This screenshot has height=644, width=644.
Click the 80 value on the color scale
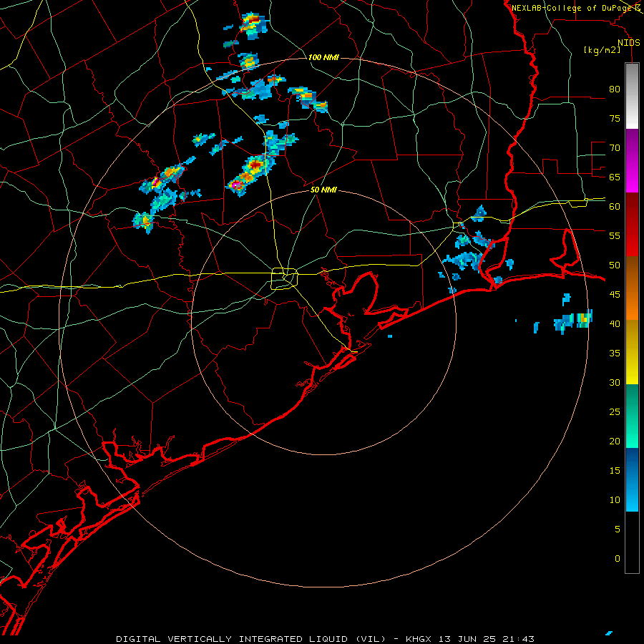click(615, 89)
